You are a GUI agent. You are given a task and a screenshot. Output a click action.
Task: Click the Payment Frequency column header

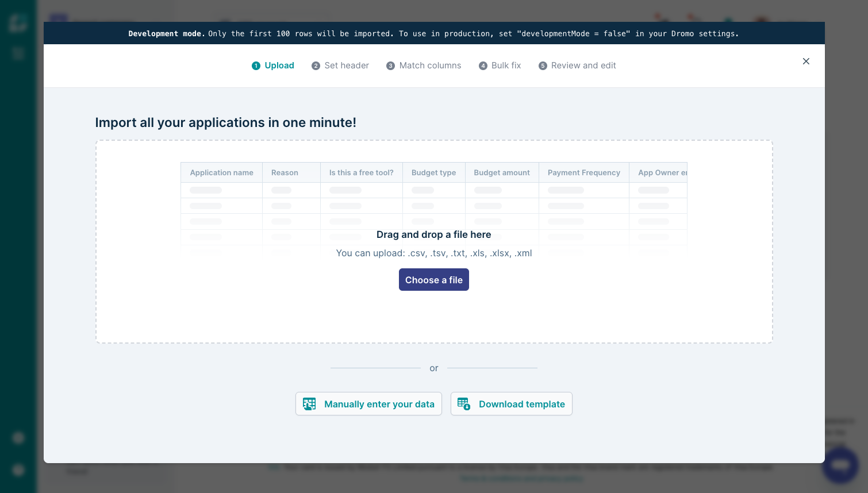584,172
